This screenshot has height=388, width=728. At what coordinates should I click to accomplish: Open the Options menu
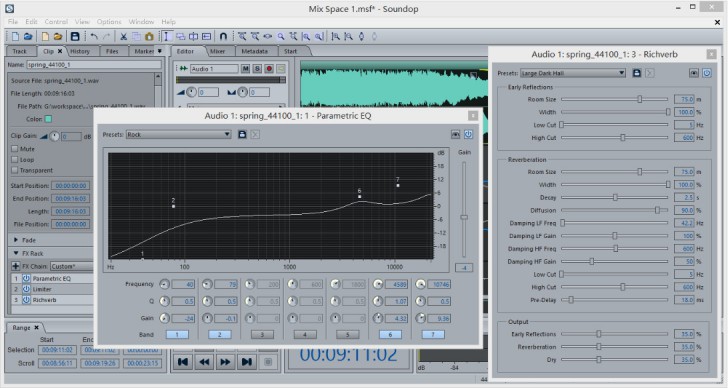point(109,21)
